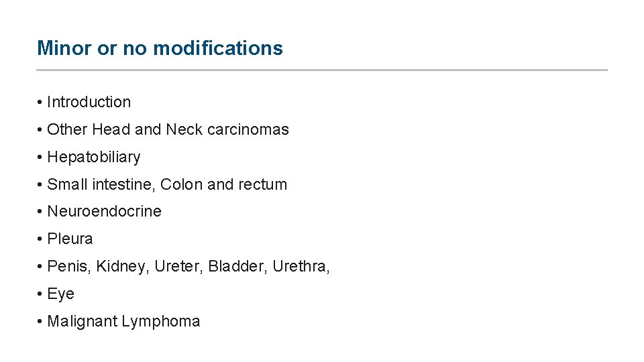Select the 'Eye' bullet item
644x362 pixels.
pos(60,294)
